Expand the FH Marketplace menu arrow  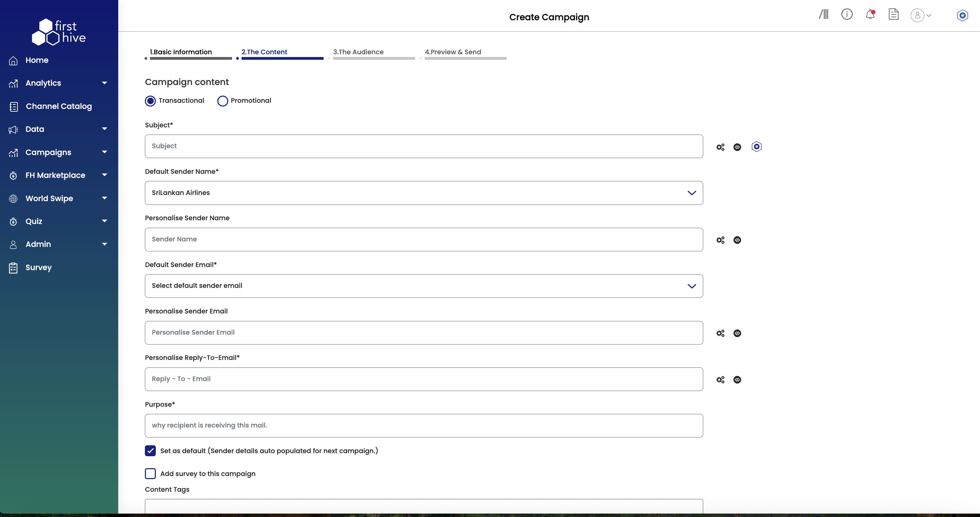click(x=104, y=175)
